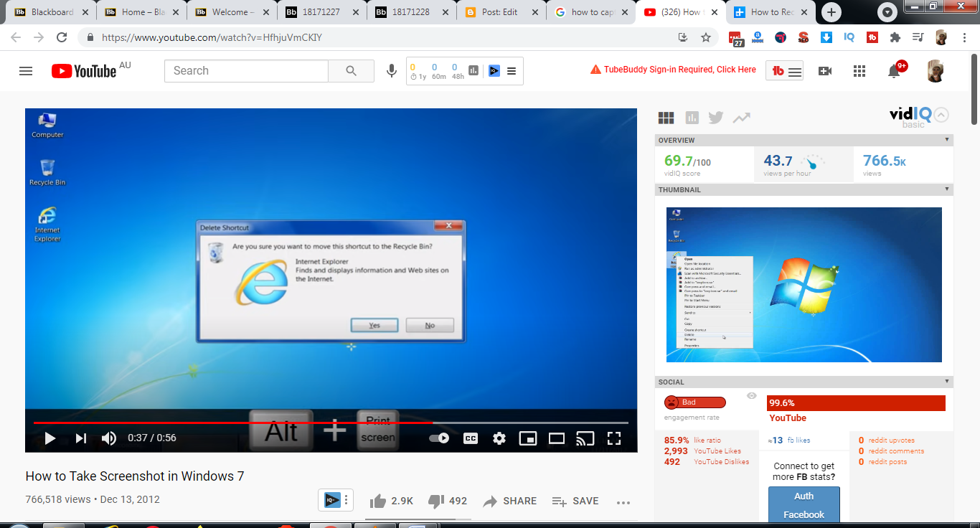980x528 pixels.
Task: Dislike the video with thumbs down
Action: (447, 501)
